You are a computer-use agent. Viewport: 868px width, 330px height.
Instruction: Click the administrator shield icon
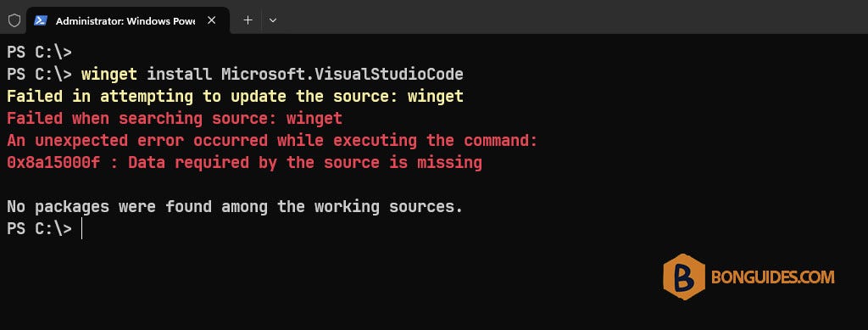[14, 20]
